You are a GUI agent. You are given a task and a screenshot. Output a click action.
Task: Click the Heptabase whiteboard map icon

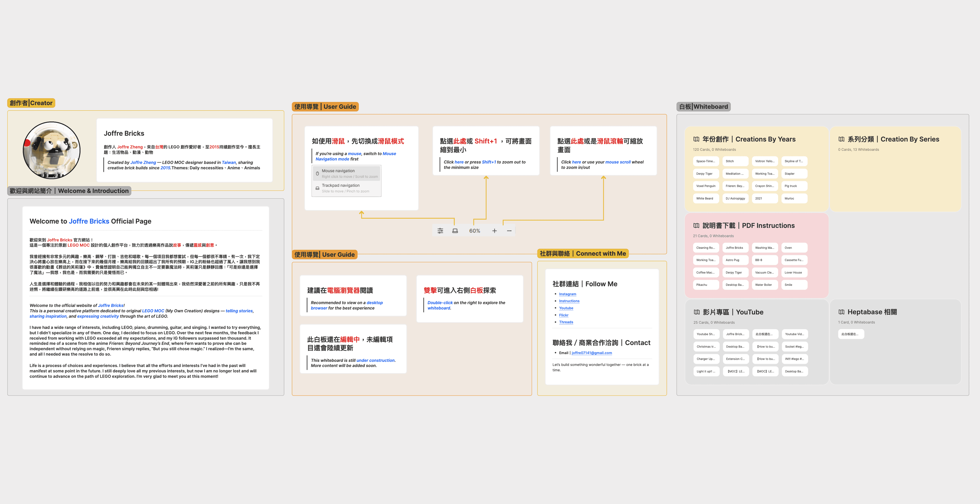841,312
